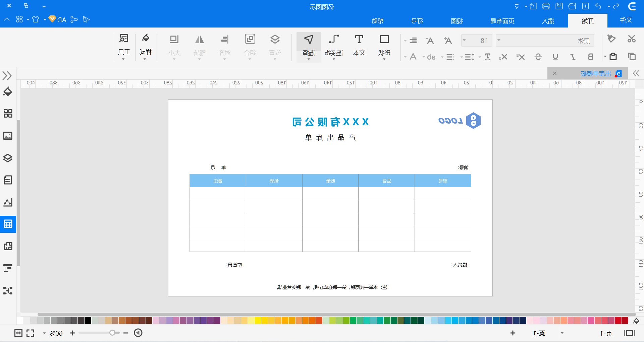Click the play presentation icon
644x342 pixels.
(x=138, y=333)
